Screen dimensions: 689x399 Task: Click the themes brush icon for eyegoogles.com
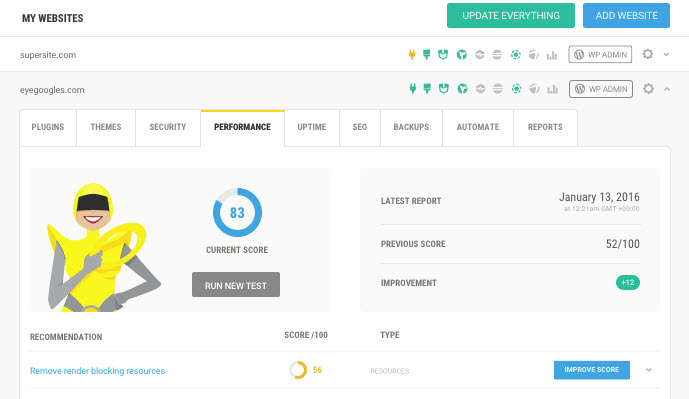click(427, 89)
